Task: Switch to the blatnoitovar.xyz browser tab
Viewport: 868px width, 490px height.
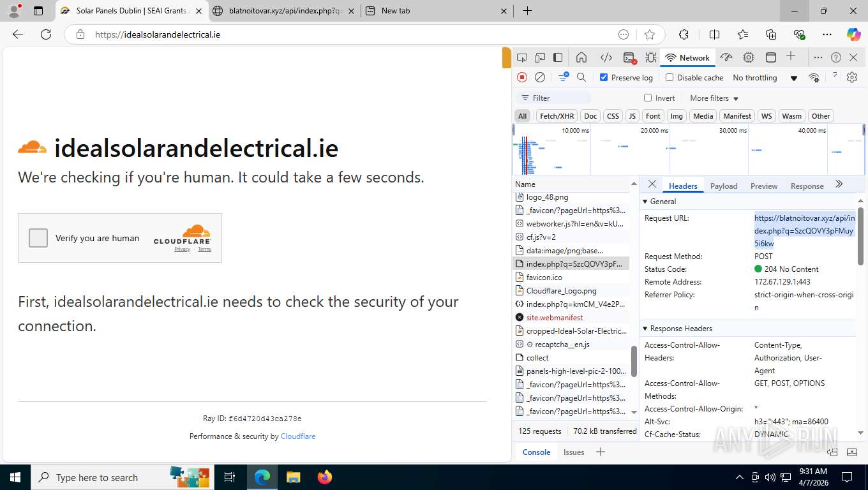Action: (284, 11)
